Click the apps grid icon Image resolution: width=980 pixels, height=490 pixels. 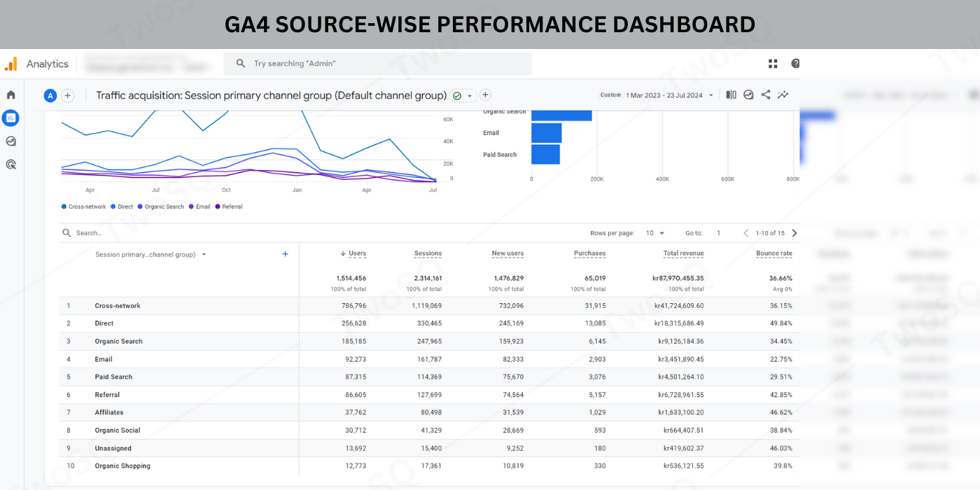[773, 64]
